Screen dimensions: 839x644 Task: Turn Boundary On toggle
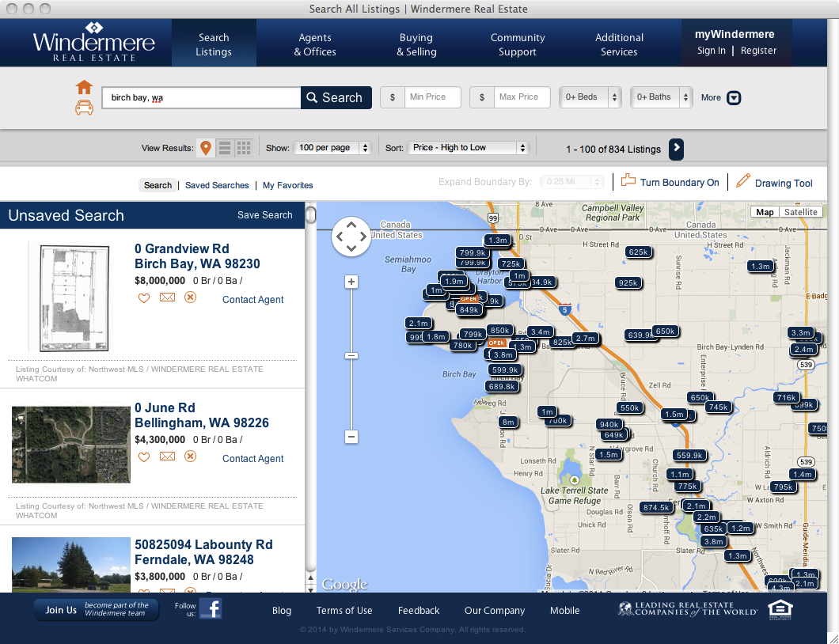670,182
